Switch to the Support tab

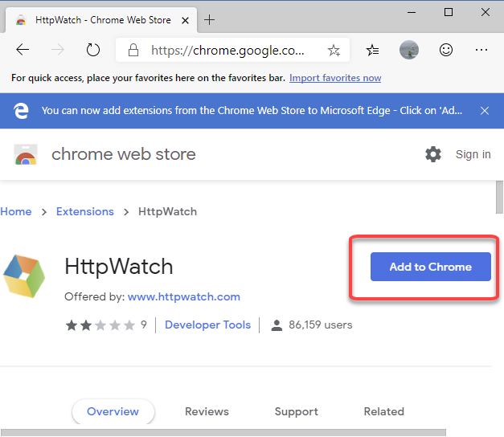pyautogui.click(x=297, y=411)
